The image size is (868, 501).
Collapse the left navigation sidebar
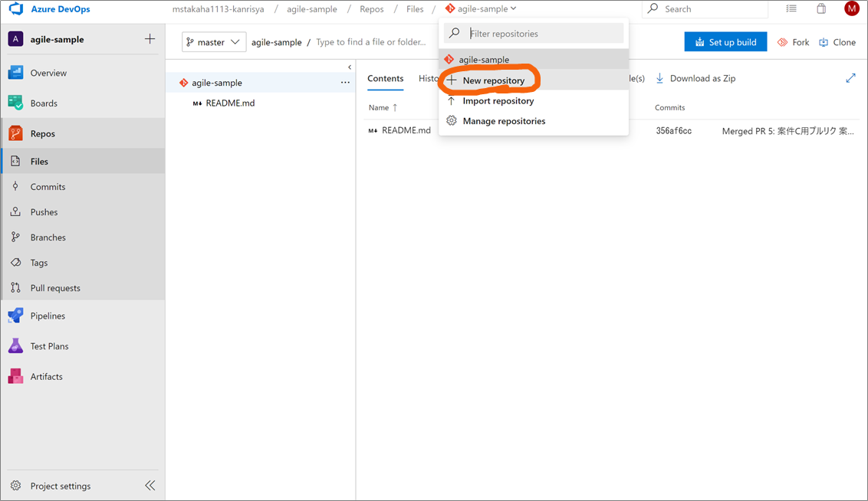tap(150, 486)
